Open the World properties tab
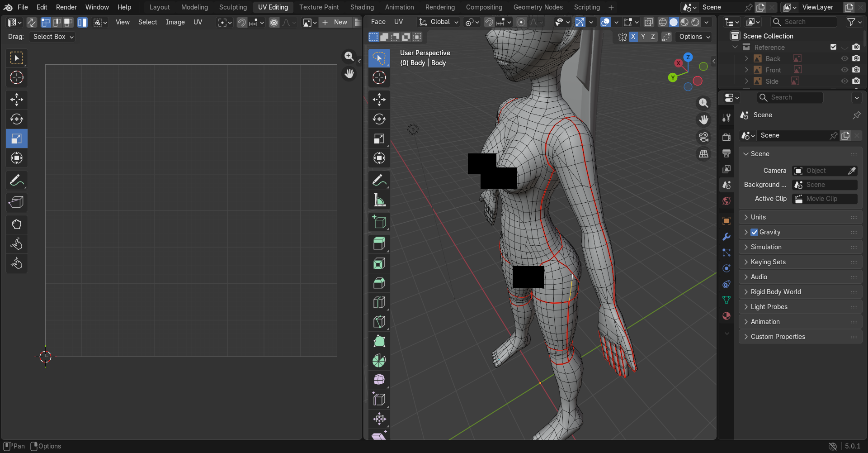This screenshot has height=453, width=868. (x=726, y=200)
